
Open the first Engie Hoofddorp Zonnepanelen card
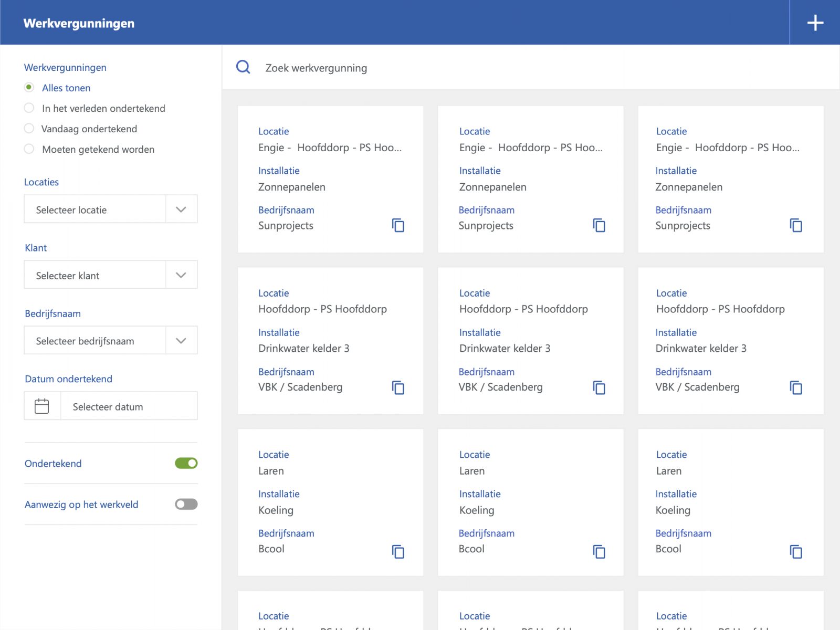pyautogui.click(x=330, y=179)
